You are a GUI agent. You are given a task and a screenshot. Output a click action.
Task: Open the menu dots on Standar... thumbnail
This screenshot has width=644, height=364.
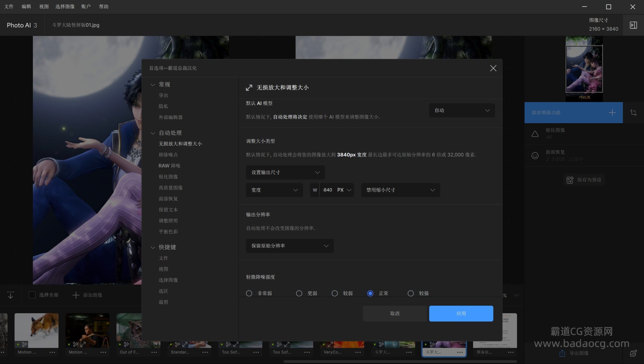[205, 352]
